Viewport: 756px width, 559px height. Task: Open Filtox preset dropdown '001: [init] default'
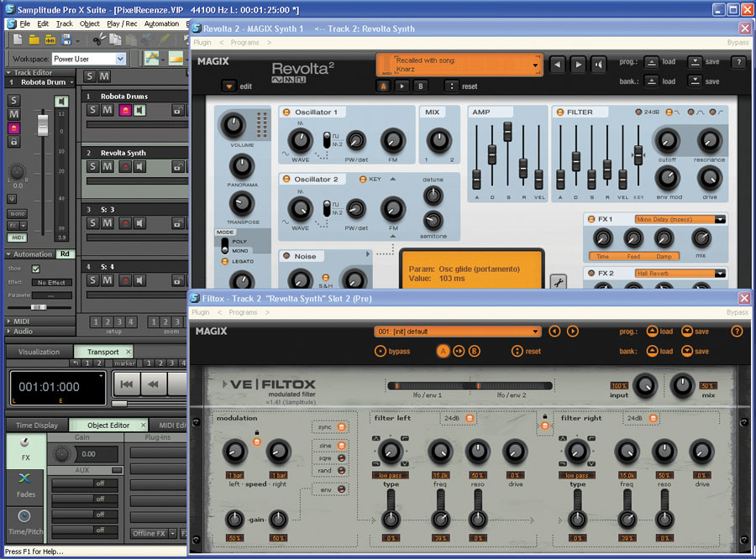(457, 332)
